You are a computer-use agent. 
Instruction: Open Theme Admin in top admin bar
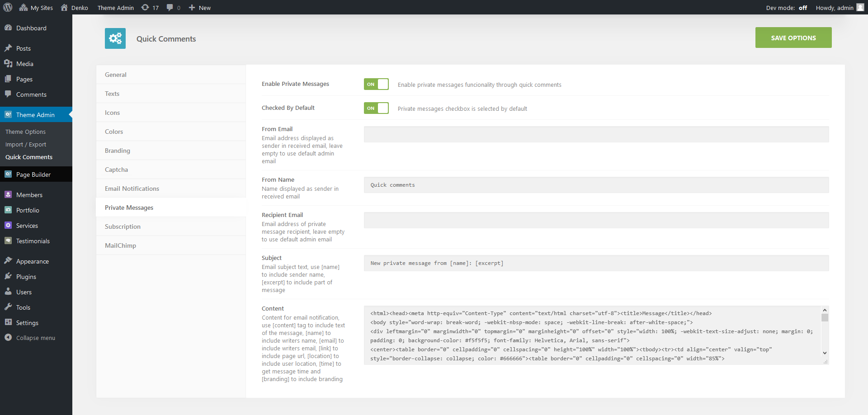point(116,8)
